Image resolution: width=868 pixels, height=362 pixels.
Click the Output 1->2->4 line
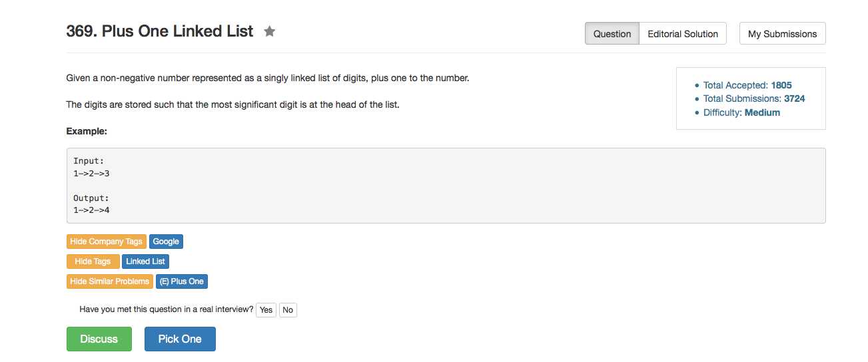91,210
